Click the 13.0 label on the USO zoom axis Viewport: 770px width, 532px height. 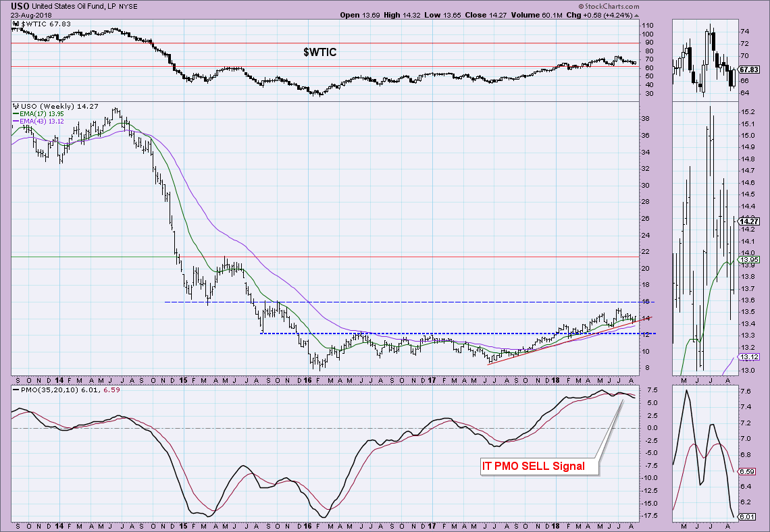click(x=748, y=371)
